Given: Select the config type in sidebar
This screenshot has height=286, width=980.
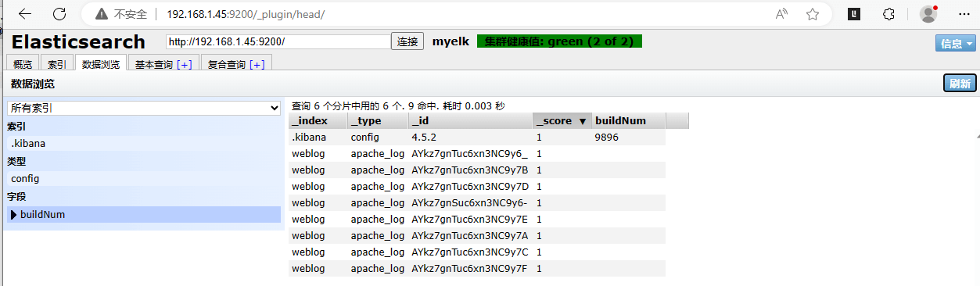Looking at the screenshot, I should [144, 178].
